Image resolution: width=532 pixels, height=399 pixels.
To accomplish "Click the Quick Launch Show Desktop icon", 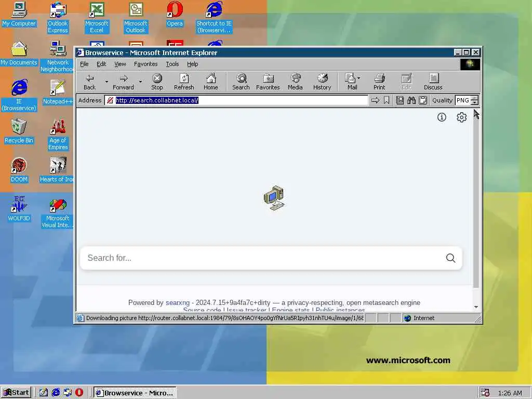I will tap(44, 393).
